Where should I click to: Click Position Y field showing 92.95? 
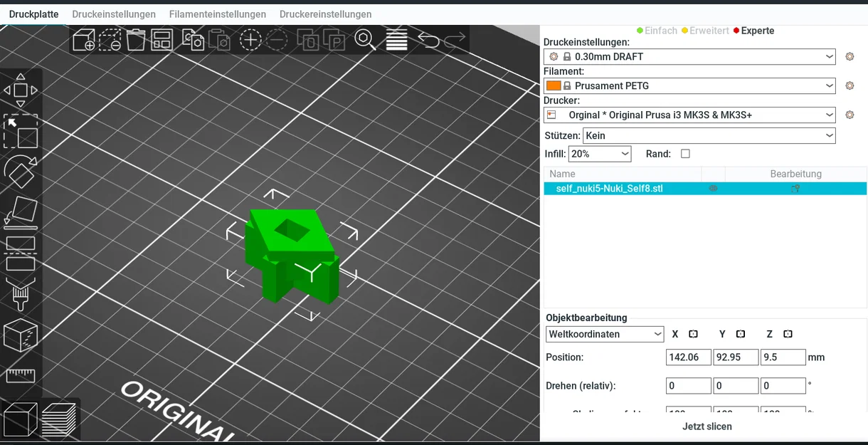point(736,357)
